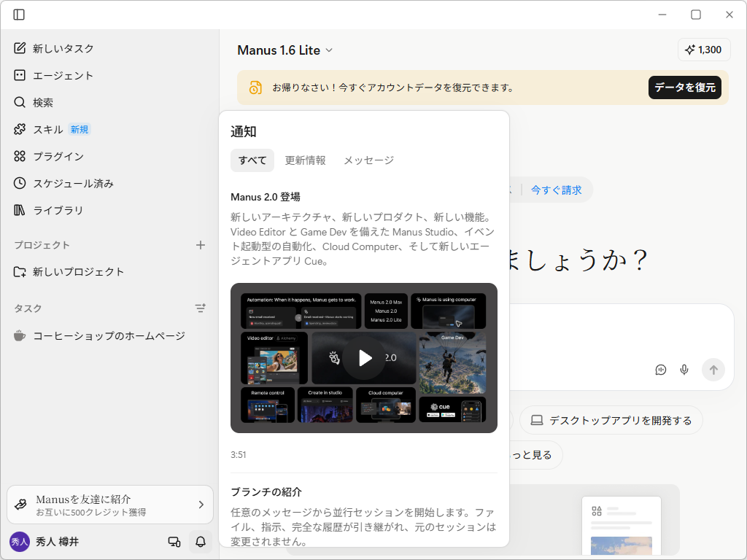Image resolution: width=747 pixels, height=560 pixels.
Task: Click the ブランチの紹介 notification title
Action: (x=266, y=492)
